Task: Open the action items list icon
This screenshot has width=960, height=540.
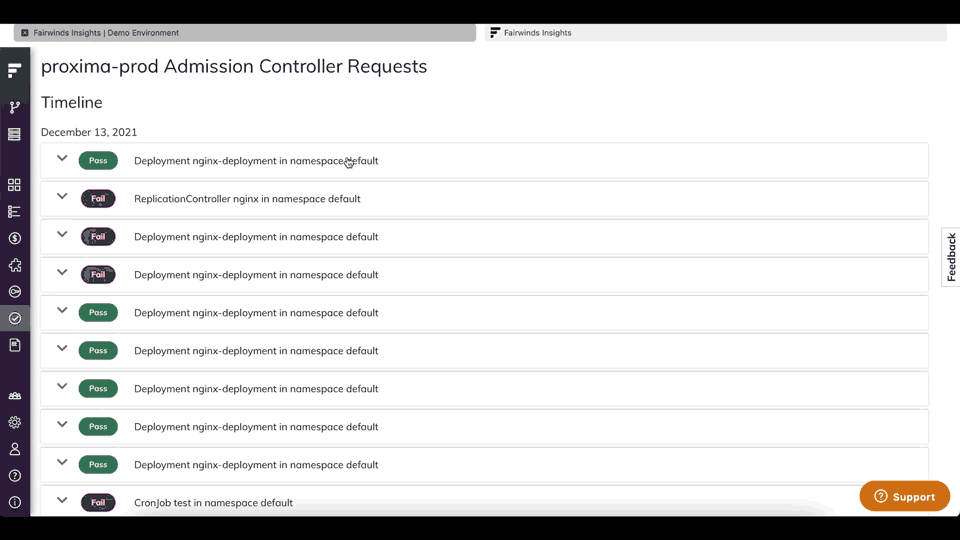Action: (15, 212)
